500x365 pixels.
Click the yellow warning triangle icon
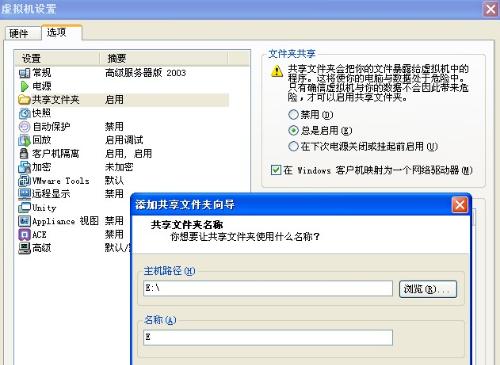pyautogui.click(x=277, y=71)
